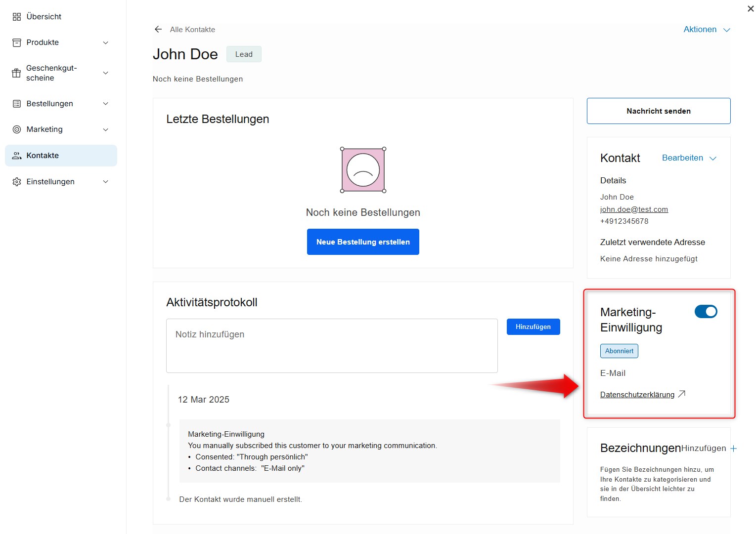This screenshot has height=534, width=756.
Task: Click the Produkte archive box icon
Action: (17, 42)
